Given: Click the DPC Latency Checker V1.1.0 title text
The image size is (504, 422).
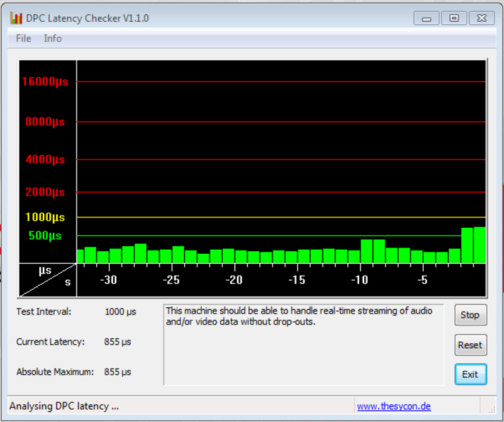Looking at the screenshot, I should pyautogui.click(x=87, y=18).
